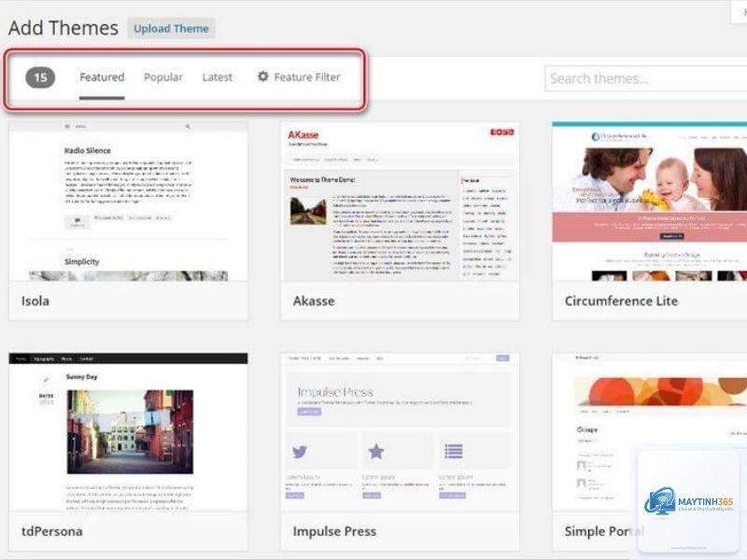The image size is (747, 560).
Task: Open the Circumference Lite theme screenshot
Action: [649, 201]
